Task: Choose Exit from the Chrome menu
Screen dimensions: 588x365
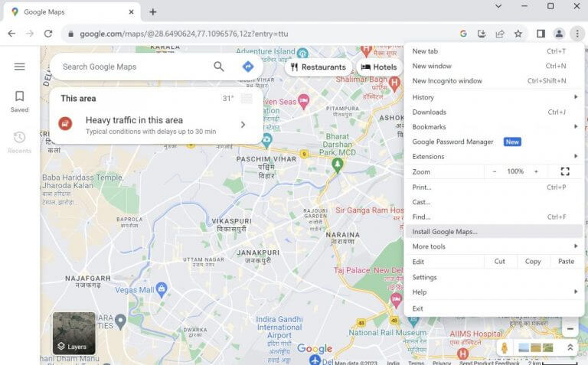Action: (x=494, y=308)
